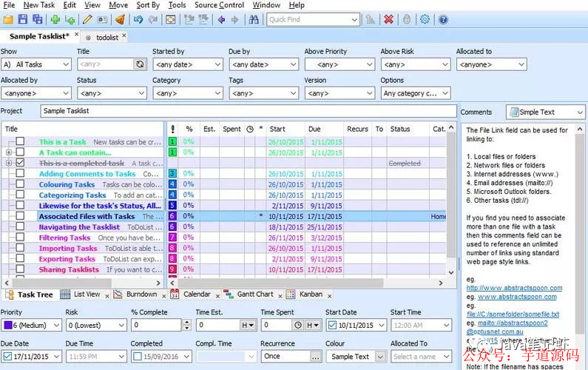Screen dimensions: 588x370
Task: Open the http://www.abstractspoon.com link
Action: 514,288
